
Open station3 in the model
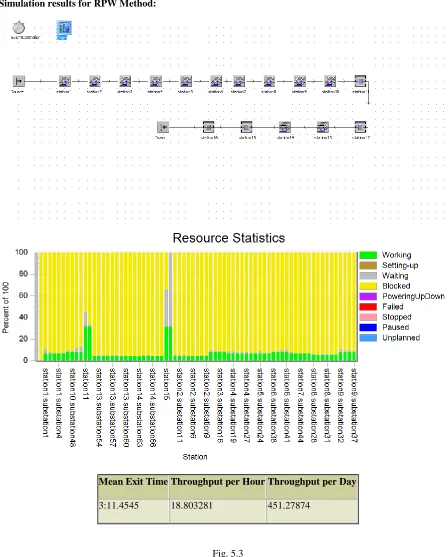click(x=125, y=81)
